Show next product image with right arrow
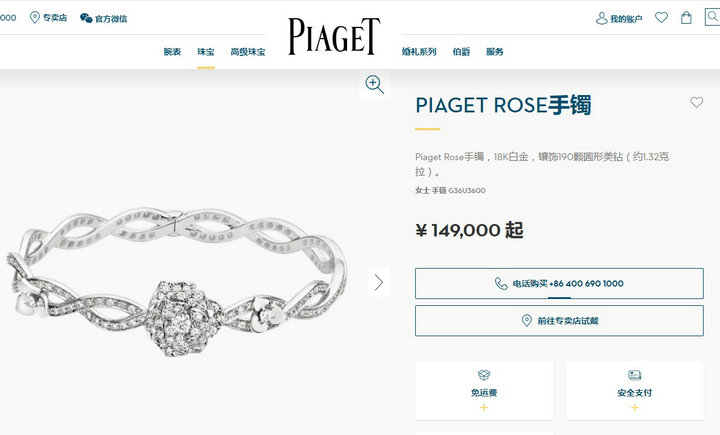 point(379,282)
